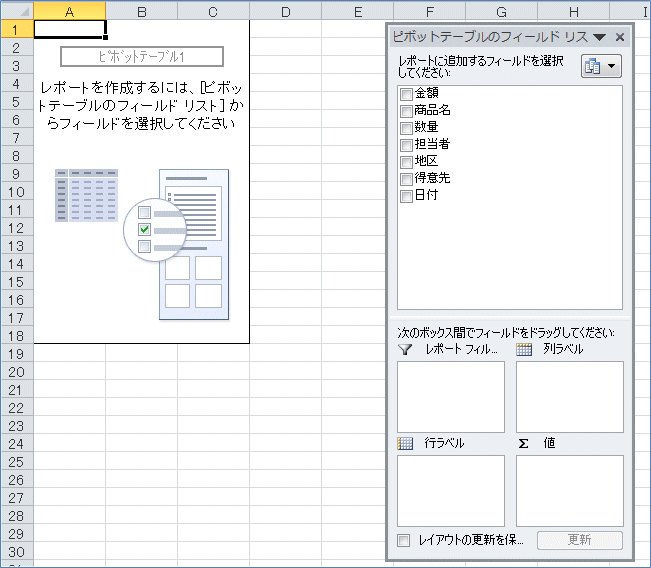Tick the 担当者 field checkbox

(x=405, y=145)
